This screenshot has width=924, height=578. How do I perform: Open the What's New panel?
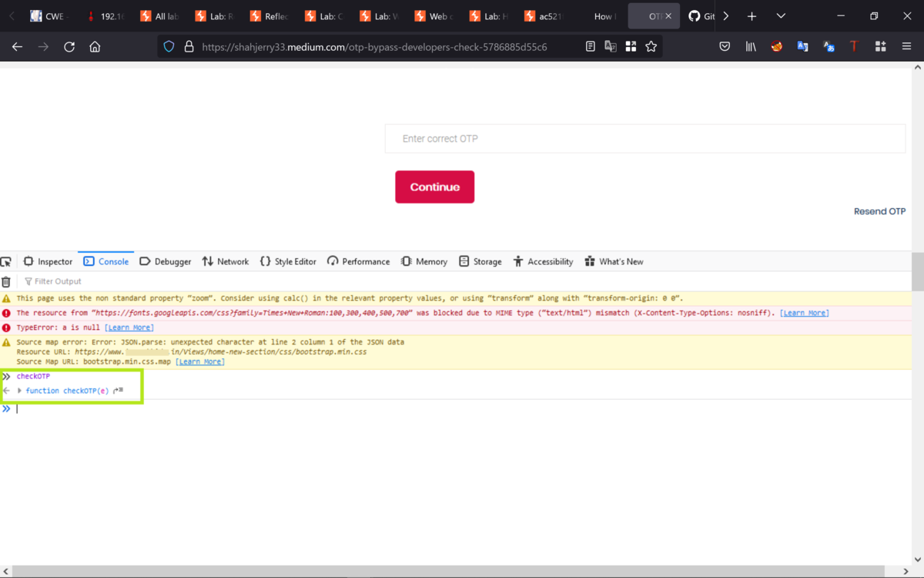point(614,262)
